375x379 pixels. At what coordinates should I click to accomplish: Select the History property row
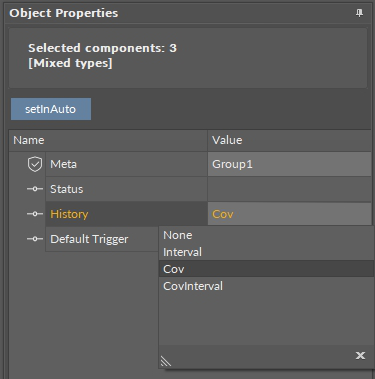[126, 214]
